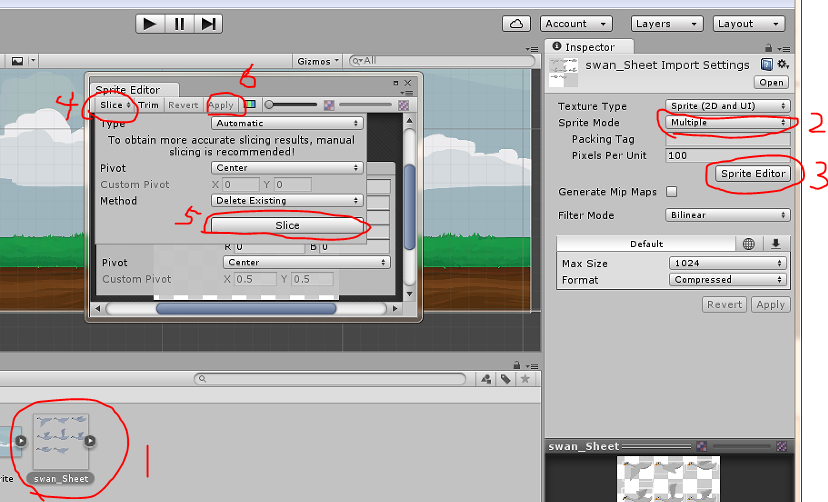Click the Inspector Apply button
This screenshot has width=828, height=502.
point(770,305)
